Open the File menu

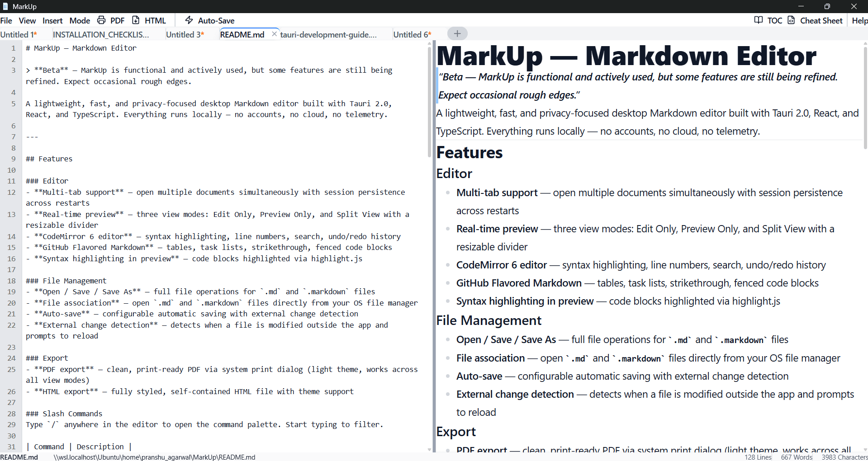click(x=6, y=20)
